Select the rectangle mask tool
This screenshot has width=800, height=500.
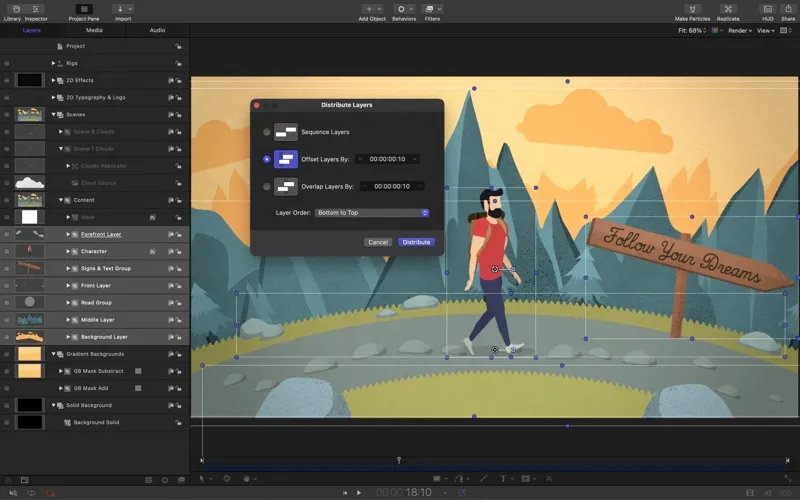pos(525,479)
